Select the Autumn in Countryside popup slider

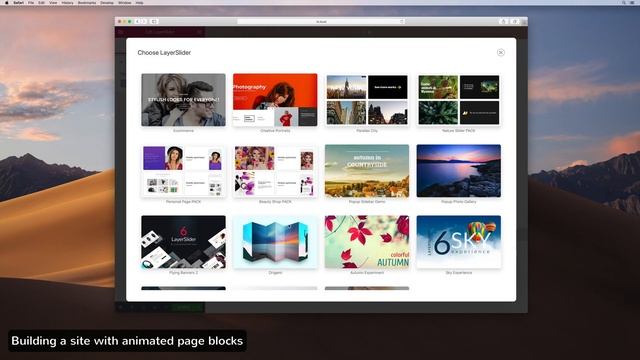pyautogui.click(x=367, y=171)
